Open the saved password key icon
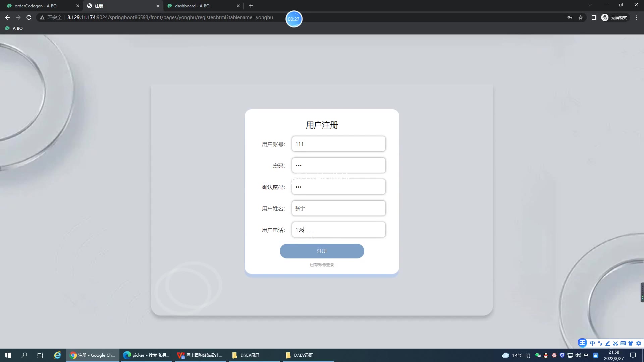This screenshot has height=362, width=644. (570, 17)
